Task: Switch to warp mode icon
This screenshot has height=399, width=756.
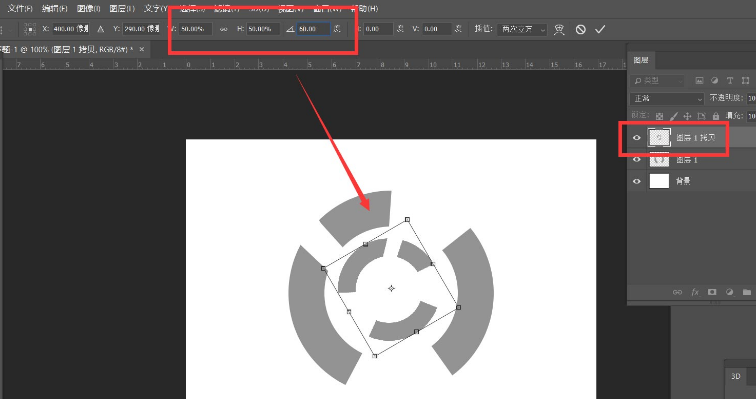Action: coord(559,29)
